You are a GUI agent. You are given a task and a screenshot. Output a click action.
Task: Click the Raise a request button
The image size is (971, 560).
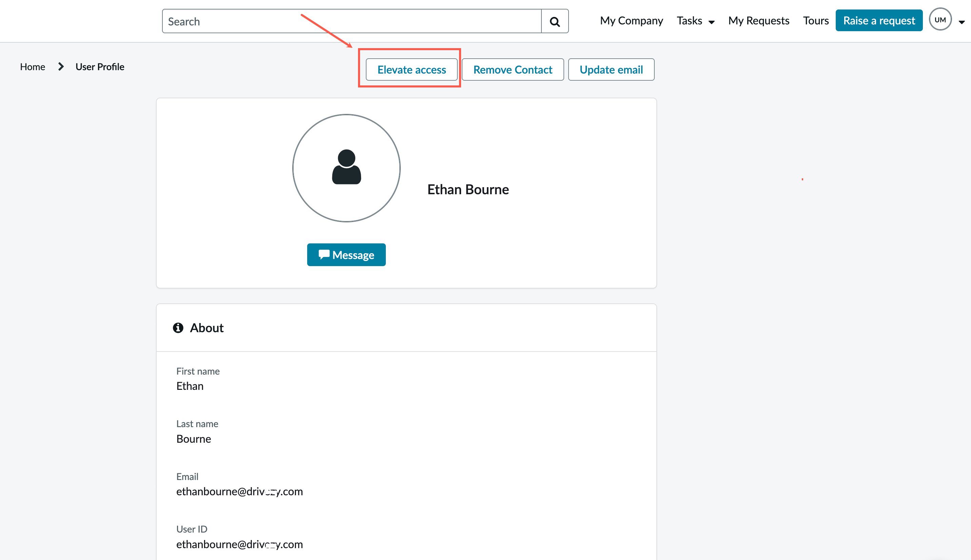tap(879, 20)
